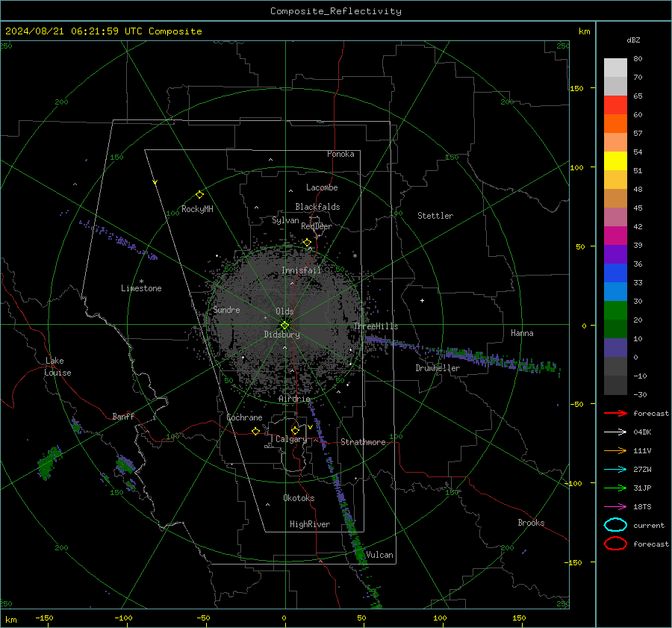Click the RockyMH label
Screen dimensions: 672x628
click(197, 209)
